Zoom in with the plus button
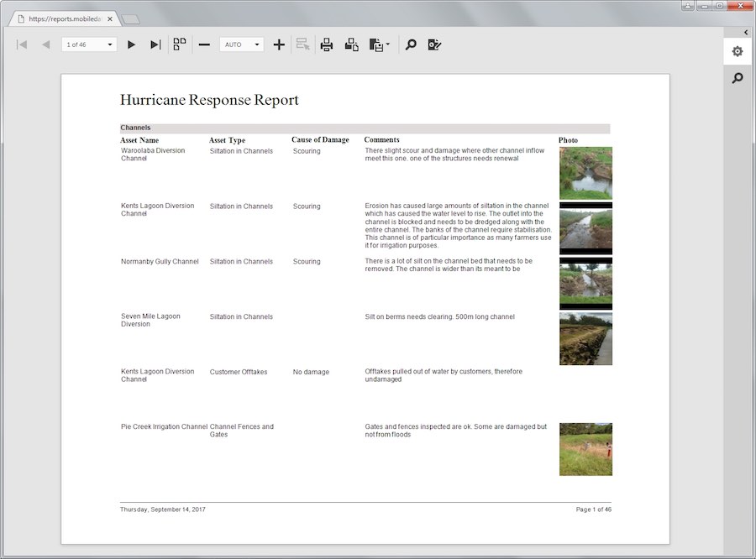This screenshot has height=559, width=756. click(x=279, y=44)
